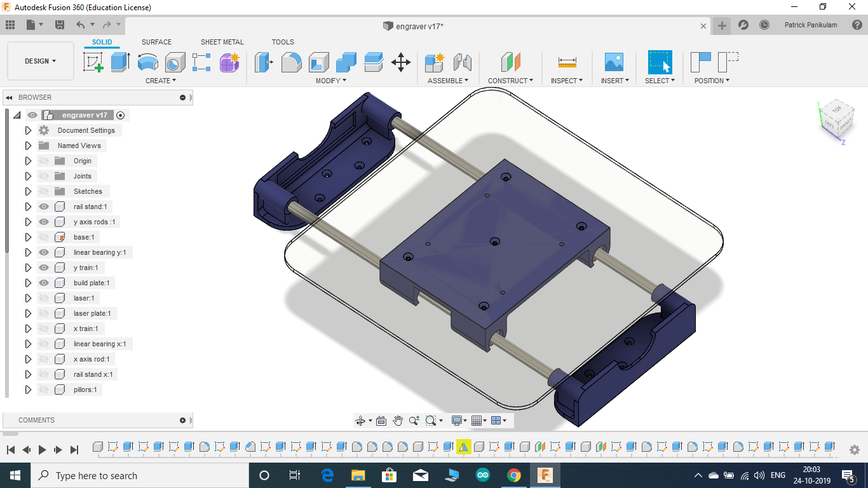Expand the x train:1 node
Screen dimensions: 868x488
tap(28, 329)
